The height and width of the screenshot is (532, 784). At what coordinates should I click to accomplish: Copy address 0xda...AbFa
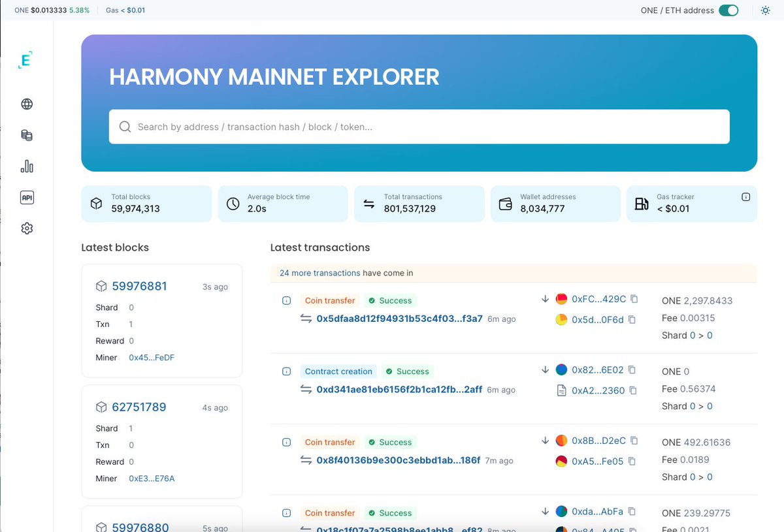tap(632, 511)
